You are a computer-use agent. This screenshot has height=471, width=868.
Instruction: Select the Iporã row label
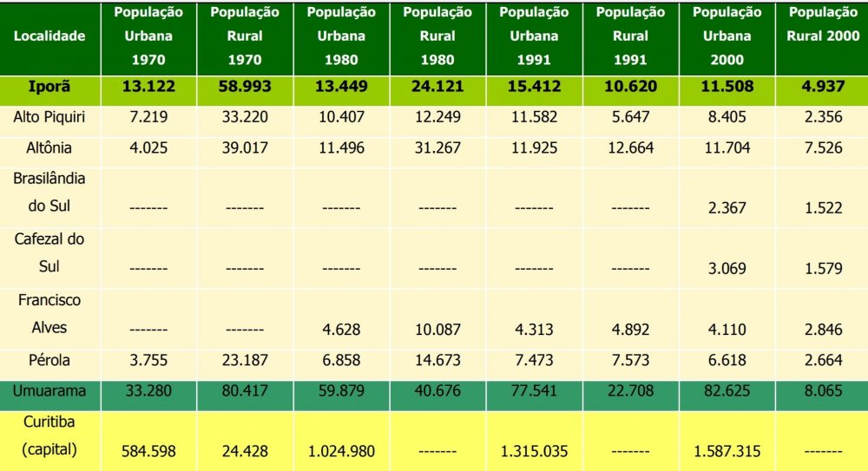[x=49, y=87]
